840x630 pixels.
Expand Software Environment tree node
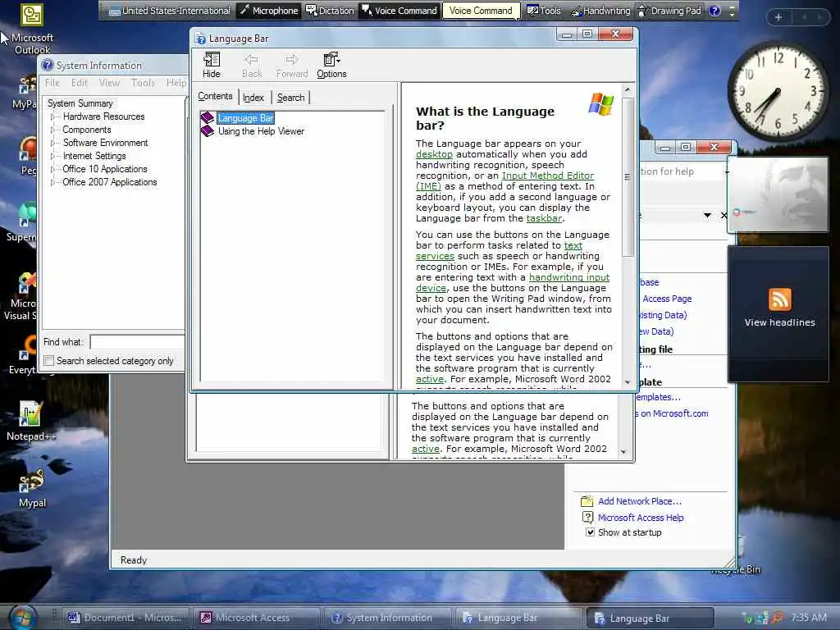[x=52, y=143]
